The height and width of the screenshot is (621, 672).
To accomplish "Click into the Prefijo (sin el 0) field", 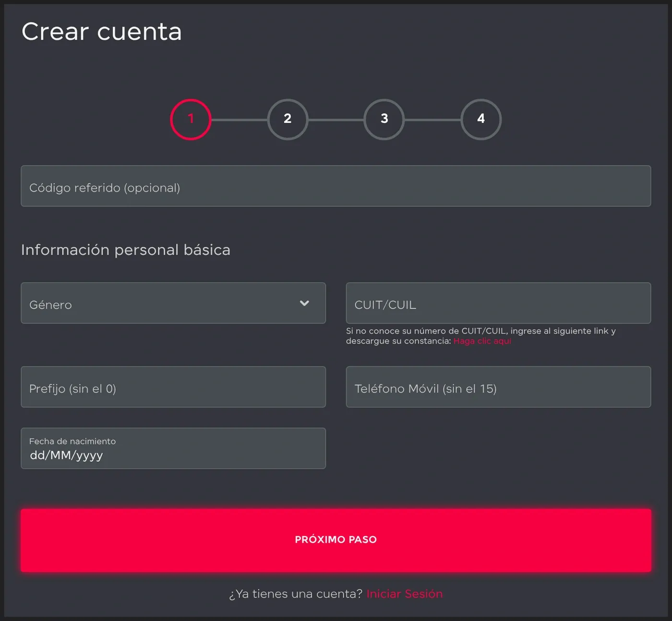I will click(x=173, y=387).
